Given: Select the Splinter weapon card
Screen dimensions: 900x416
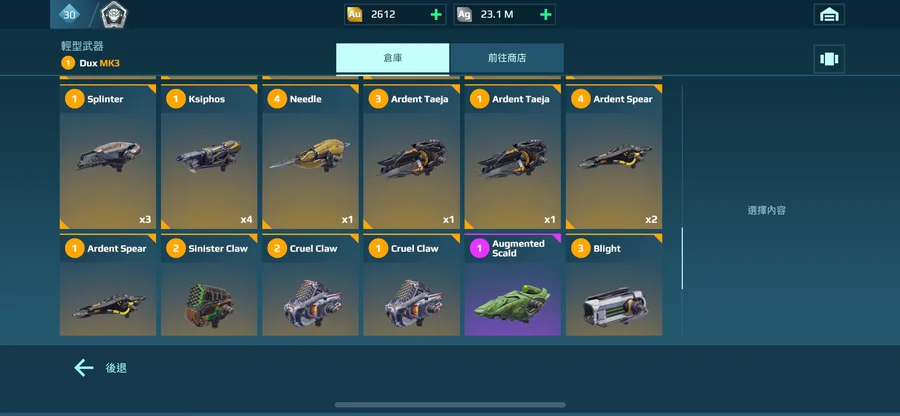Looking at the screenshot, I should (108, 157).
